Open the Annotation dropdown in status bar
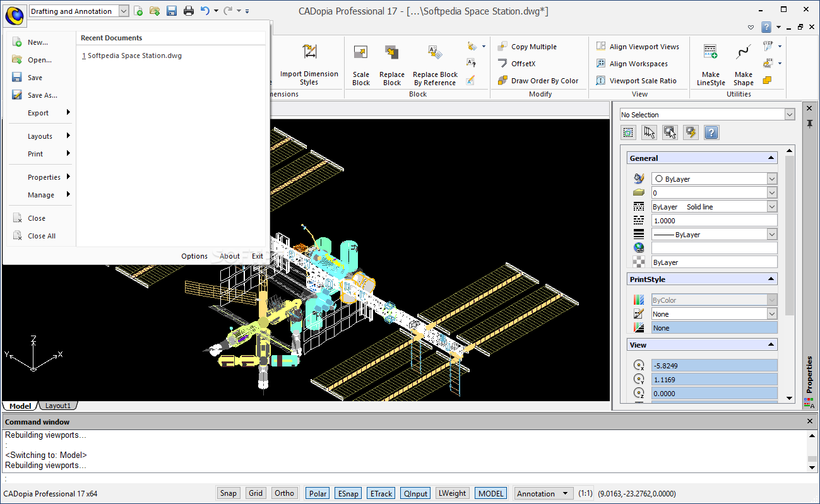Viewport: 820px width, 504px height. (543, 493)
